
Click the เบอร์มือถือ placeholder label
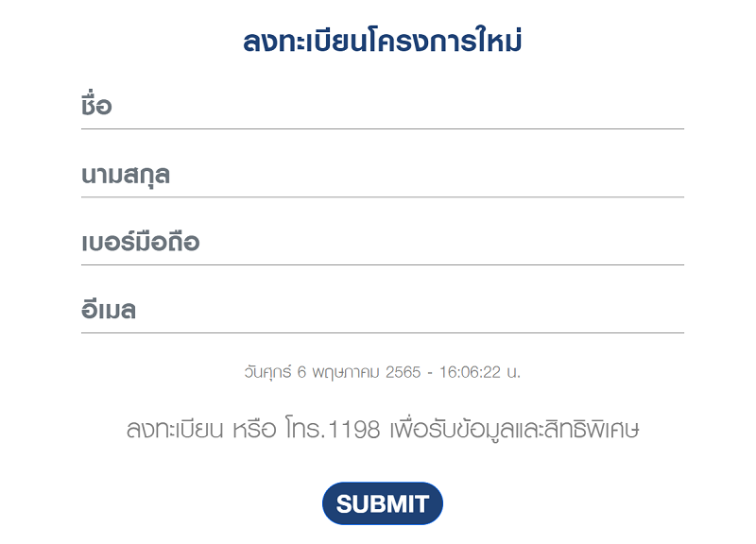tap(140, 240)
